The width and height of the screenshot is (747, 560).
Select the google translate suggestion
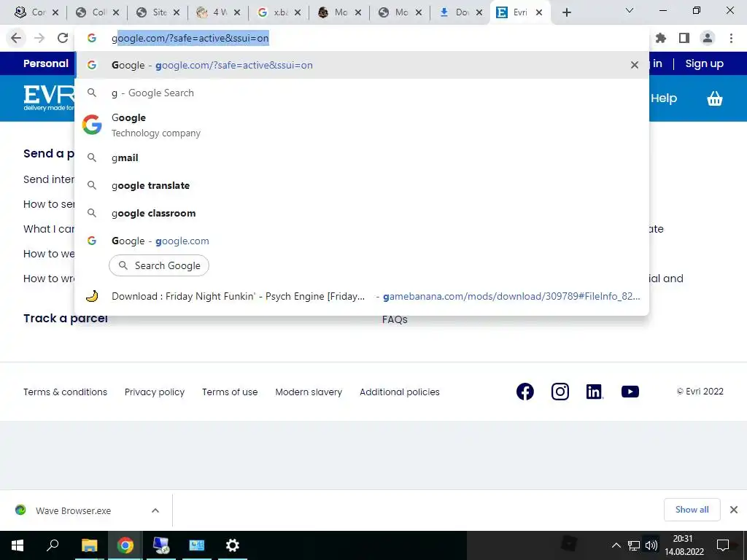click(362, 185)
